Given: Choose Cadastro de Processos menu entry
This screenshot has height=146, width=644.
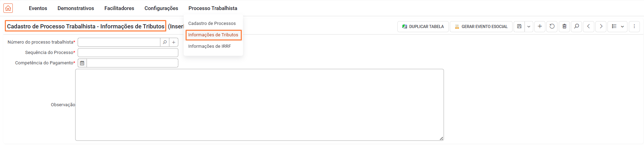Looking at the screenshot, I should (212, 23).
